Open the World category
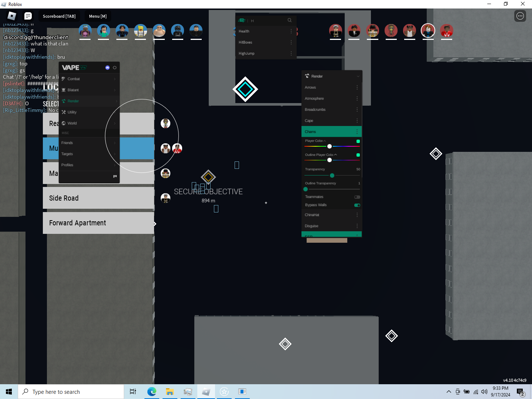 pos(89,123)
